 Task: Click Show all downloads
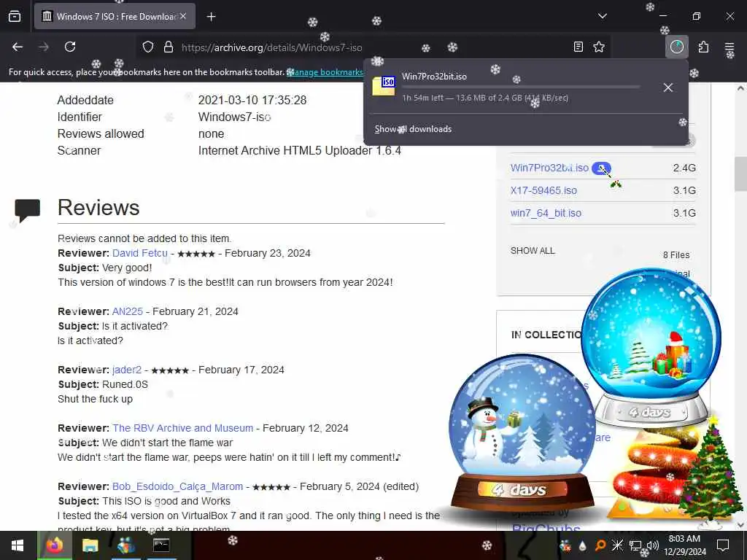413,129
